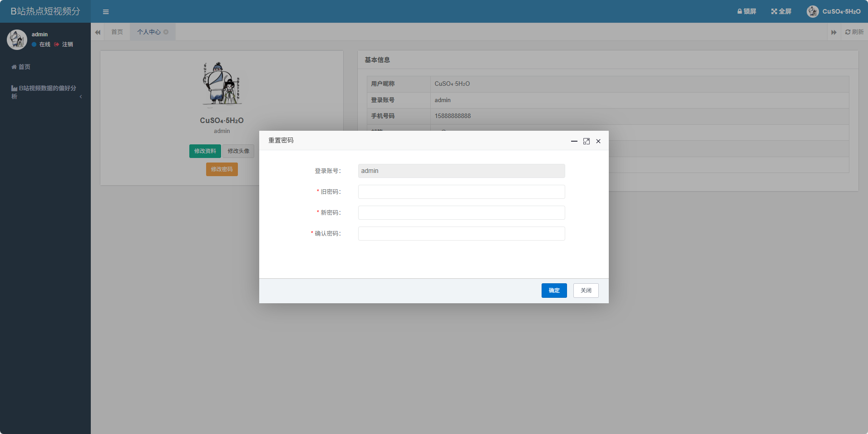Focus the 新密码 input field

[461, 213]
